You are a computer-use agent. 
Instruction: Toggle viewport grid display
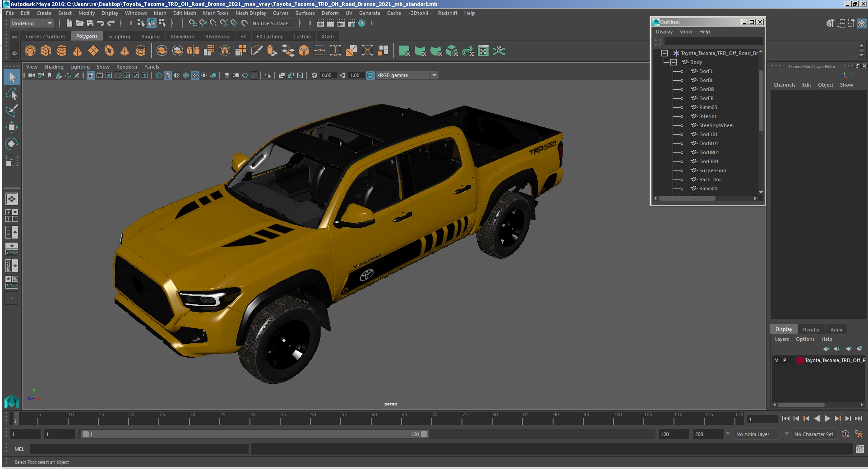click(x=91, y=75)
